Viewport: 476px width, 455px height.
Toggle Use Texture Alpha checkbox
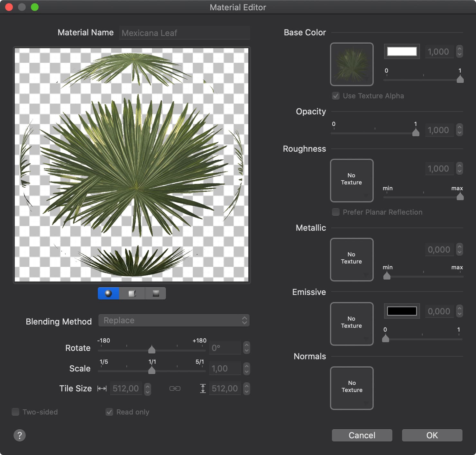[x=336, y=96]
